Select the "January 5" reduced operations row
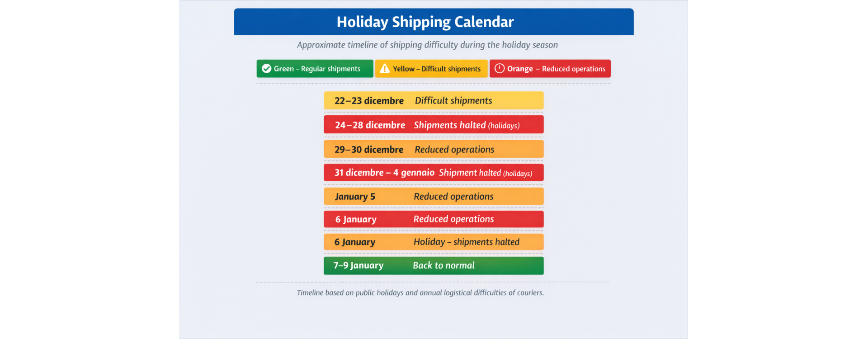This screenshot has width=868, height=339. (434, 197)
